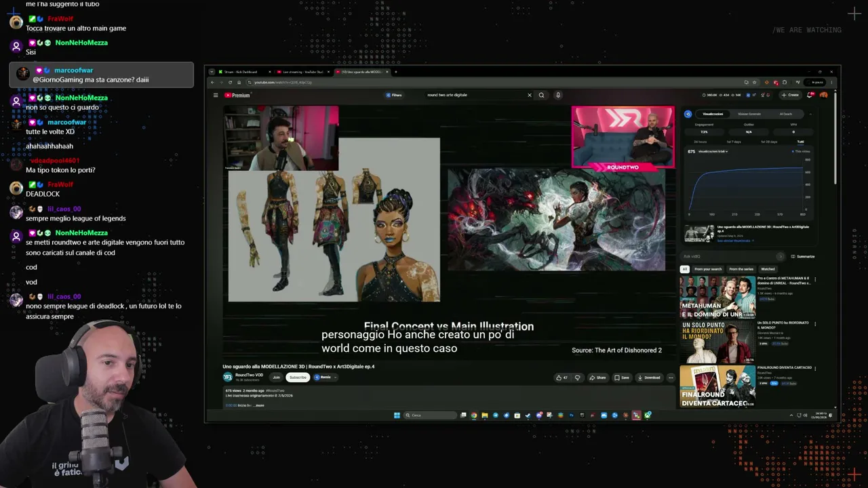
Task: Run search with the magnifier button
Action: (541, 95)
